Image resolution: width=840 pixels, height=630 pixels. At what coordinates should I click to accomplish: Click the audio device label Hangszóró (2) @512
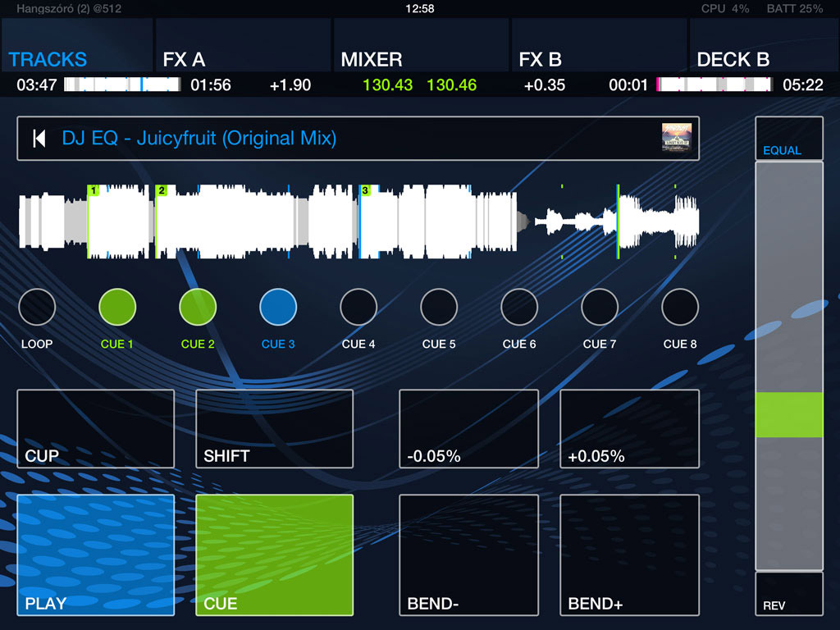(69, 8)
